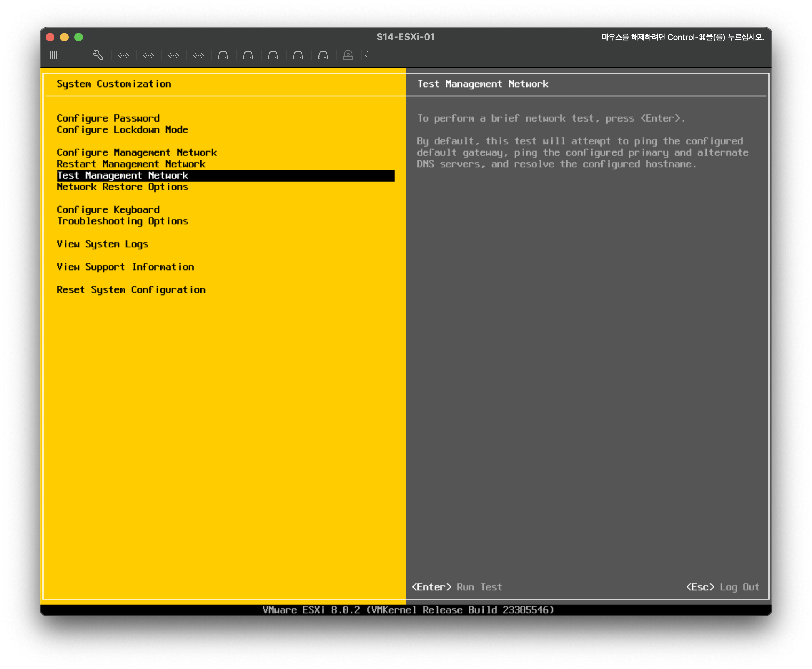Collapse toolbar with left chevron
This screenshot has height=669, width=812.
(x=367, y=55)
